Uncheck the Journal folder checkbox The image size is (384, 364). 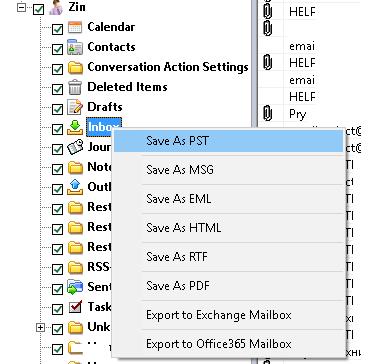57,149
